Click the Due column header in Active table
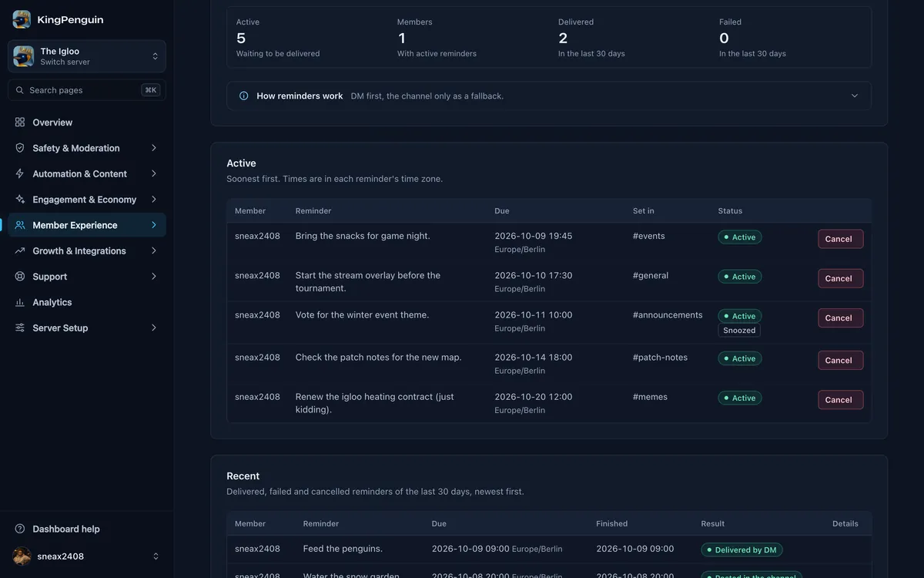 tap(502, 211)
